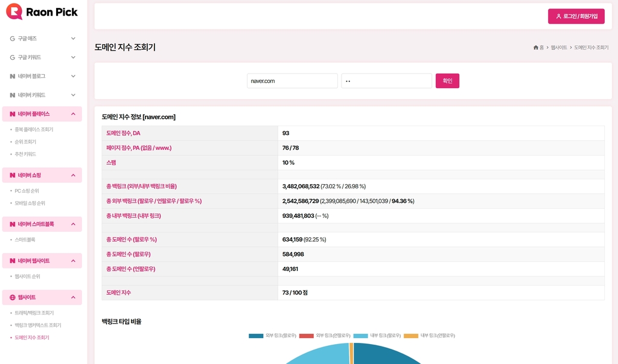This screenshot has height=364, width=618.
Task: Expand the 구글 애즈 menu chevron
Action: [x=73, y=39]
